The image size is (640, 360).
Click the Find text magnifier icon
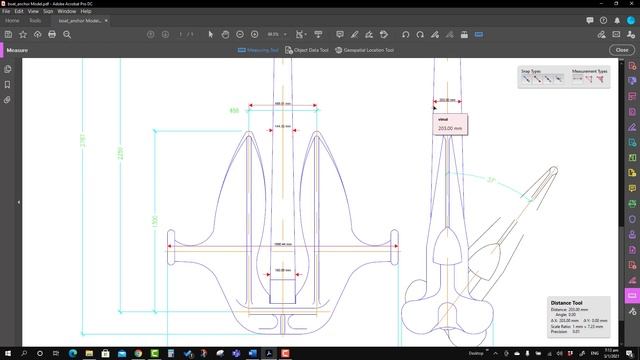tap(67, 35)
